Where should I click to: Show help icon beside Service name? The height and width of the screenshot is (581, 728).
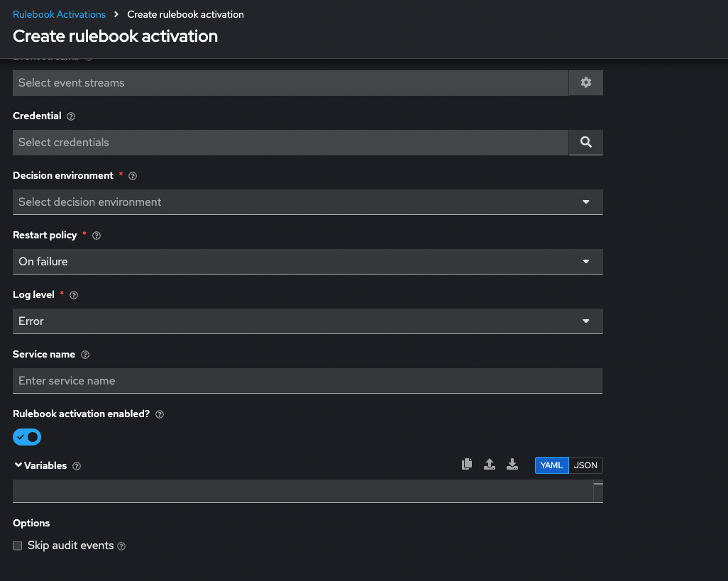(x=86, y=355)
